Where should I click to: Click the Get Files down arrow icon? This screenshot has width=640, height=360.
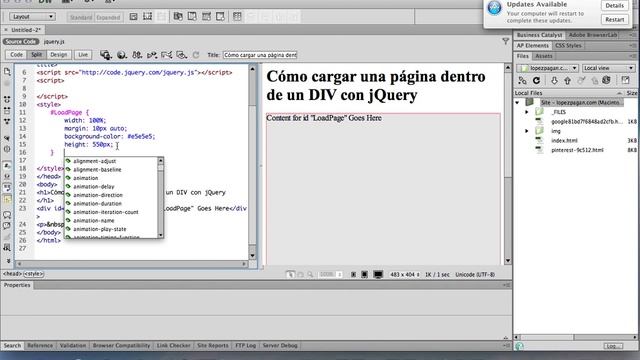coord(554,80)
